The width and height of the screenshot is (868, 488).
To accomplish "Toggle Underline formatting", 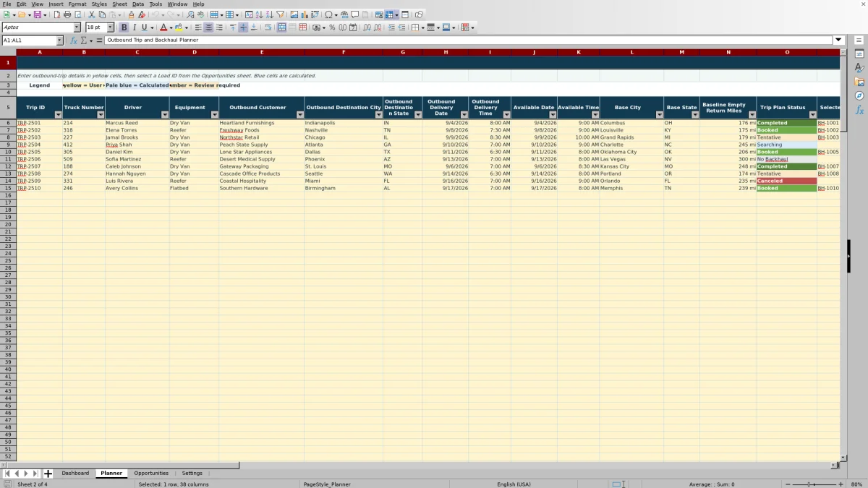I will click(x=145, y=27).
